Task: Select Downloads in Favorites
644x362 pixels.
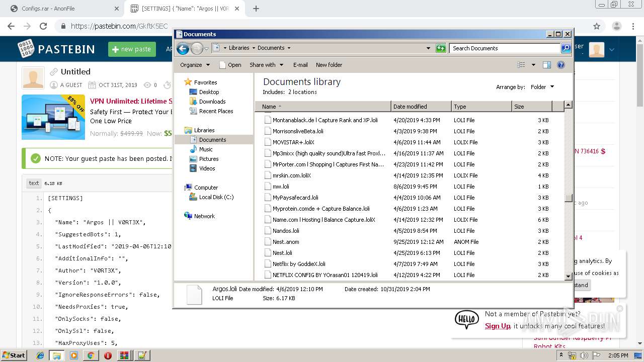Action: (212, 102)
